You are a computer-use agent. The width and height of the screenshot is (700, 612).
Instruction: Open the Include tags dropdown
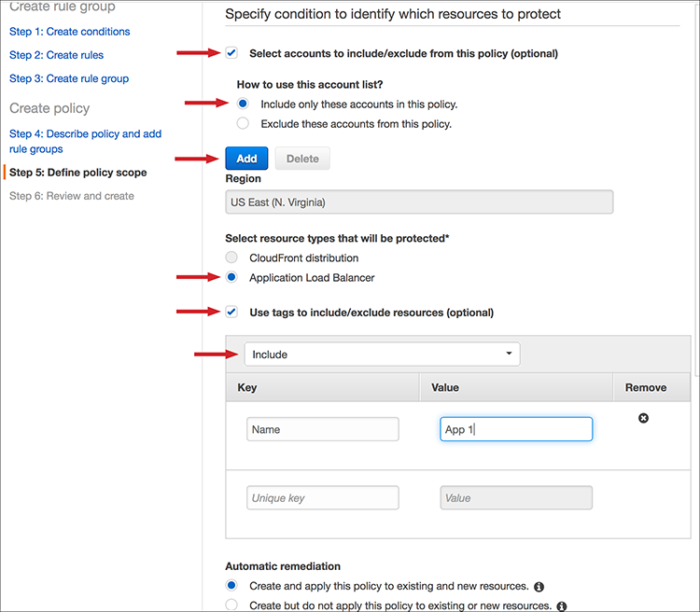(x=382, y=355)
